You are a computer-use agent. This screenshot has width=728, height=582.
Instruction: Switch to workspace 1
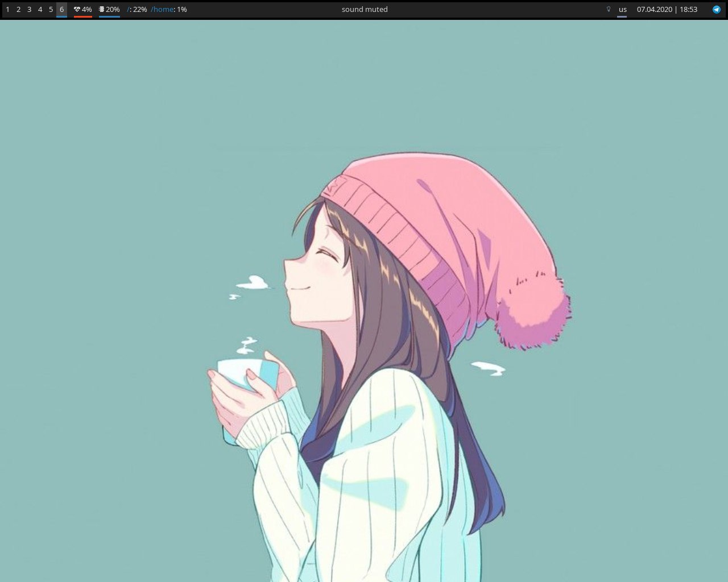[7, 10]
